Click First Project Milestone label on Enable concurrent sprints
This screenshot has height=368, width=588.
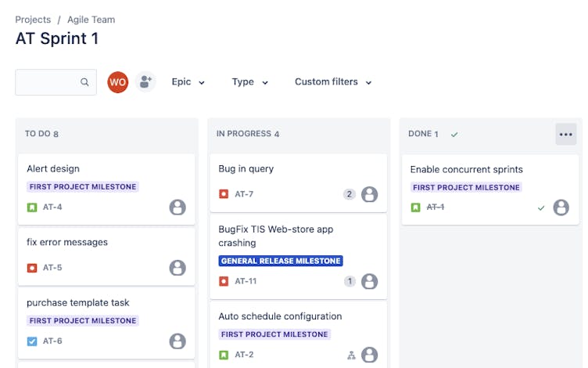[466, 187]
